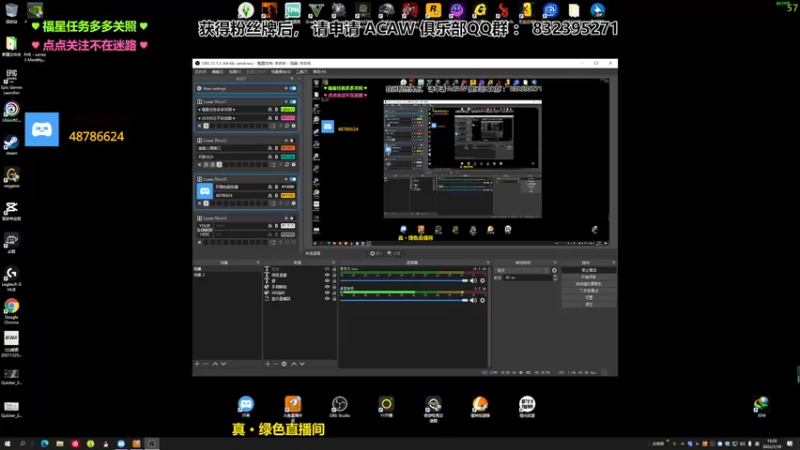The height and width of the screenshot is (450, 800).
Task: Expand Lower Third 1 using its plus icon
Action: pos(286,102)
